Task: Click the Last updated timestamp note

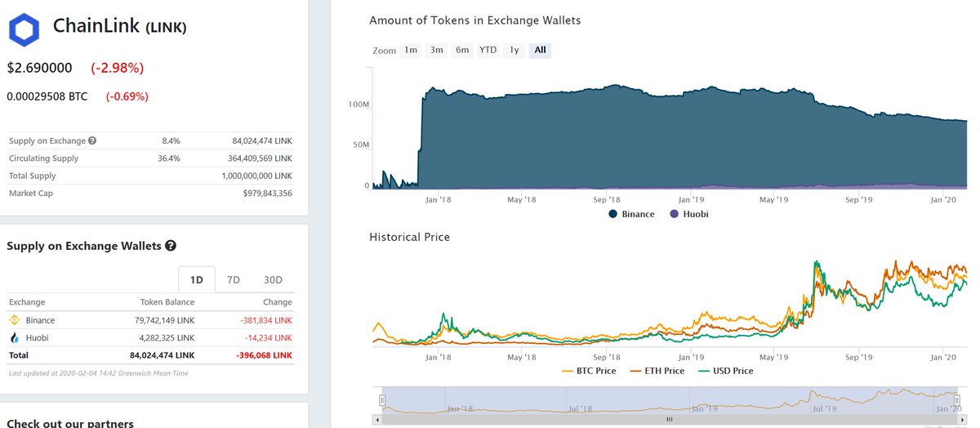Action: [100, 373]
